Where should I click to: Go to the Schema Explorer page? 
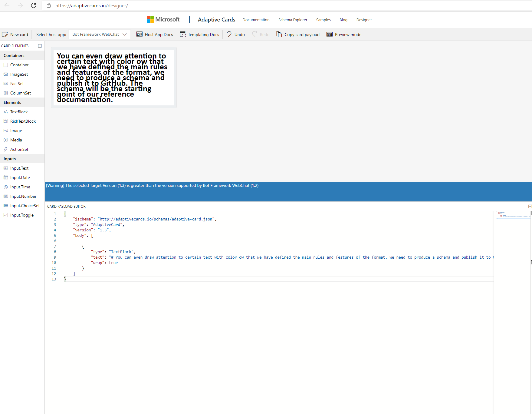coord(293,20)
